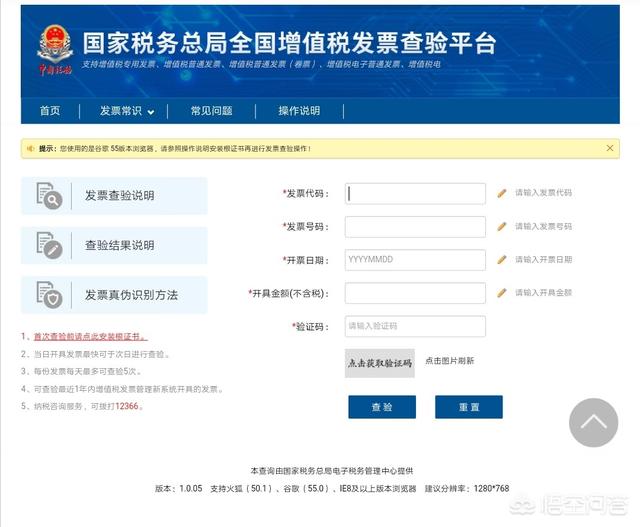Viewport: 640px width, 527px height.
Task: Click the speaker icon in the yellow notice bar
Action: [x=30, y=149]
